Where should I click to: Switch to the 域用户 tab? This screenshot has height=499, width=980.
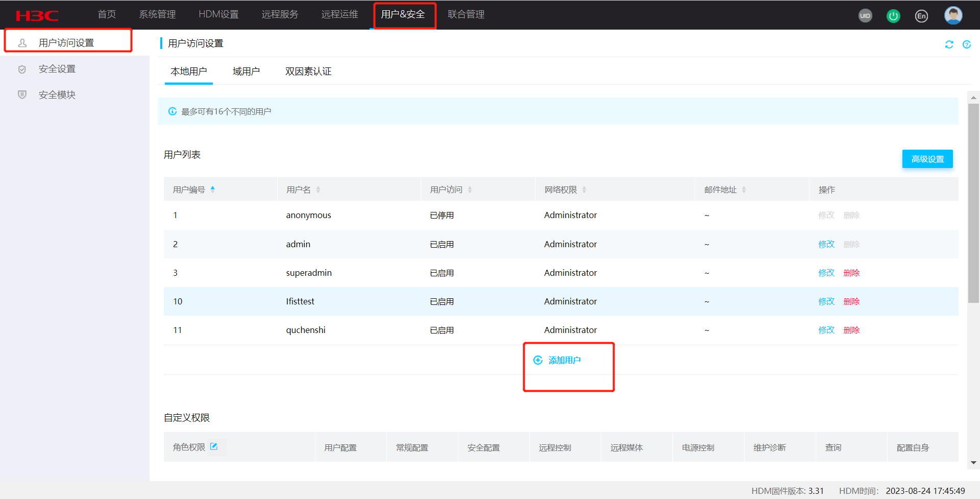point(246,72)
